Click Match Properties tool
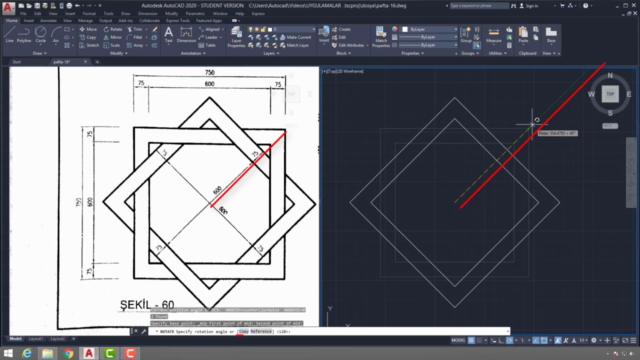Viewport: 640px width, 360px height. (x=381, y=37)
